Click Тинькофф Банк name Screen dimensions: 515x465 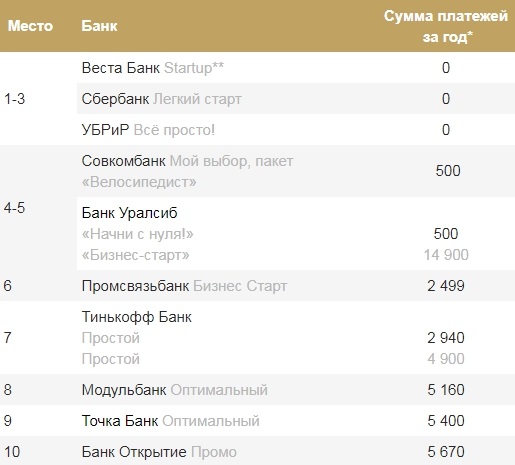(x=137, y=317)
